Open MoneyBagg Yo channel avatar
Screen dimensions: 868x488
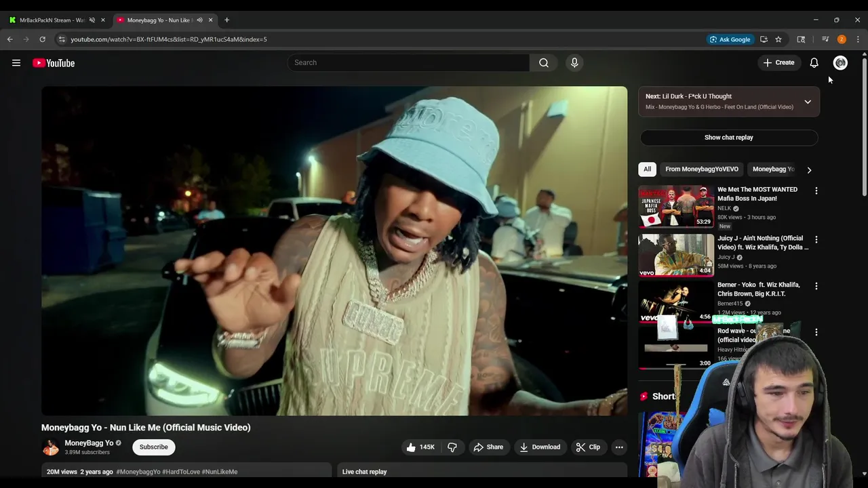[x=50, y=447]
